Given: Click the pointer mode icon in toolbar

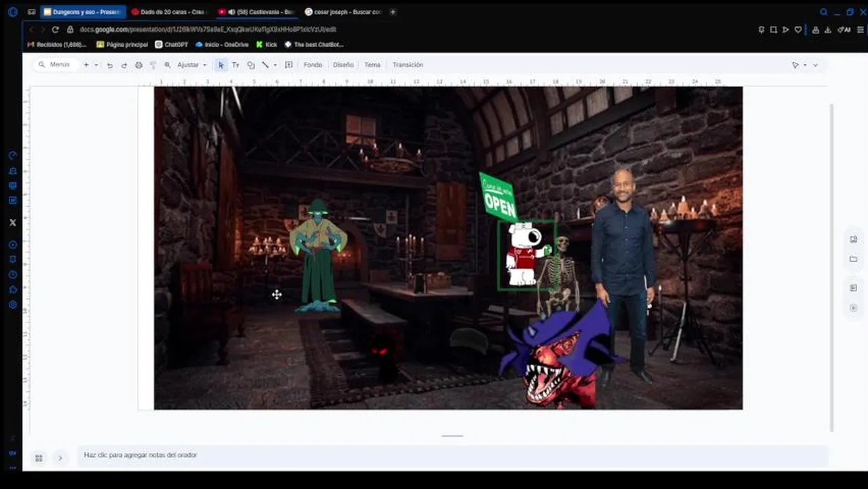Looking at the screenshot, I should pos(795,65).
